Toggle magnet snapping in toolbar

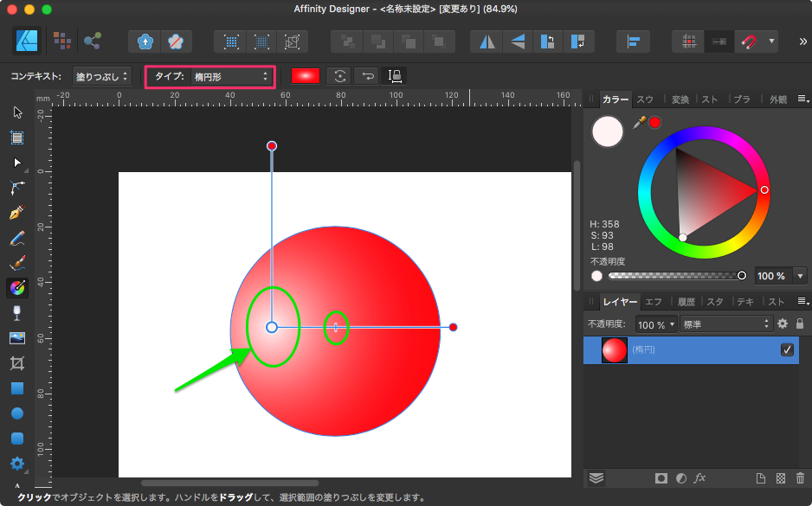click(x=747, y=41)
